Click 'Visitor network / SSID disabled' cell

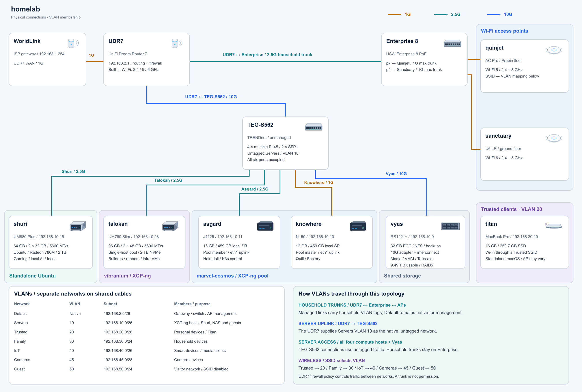201,369
